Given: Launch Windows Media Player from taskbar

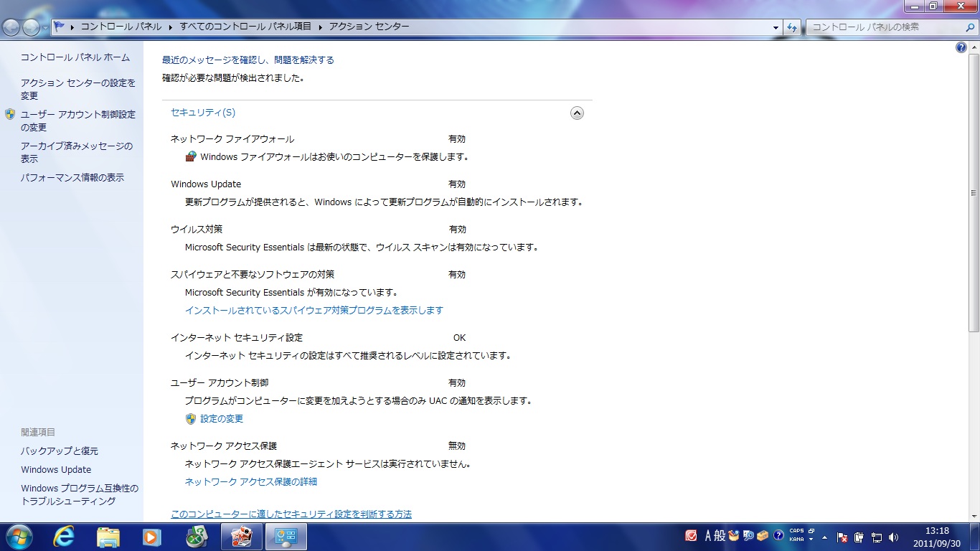Looking at the screenshot, I should [x=151, y=537].
